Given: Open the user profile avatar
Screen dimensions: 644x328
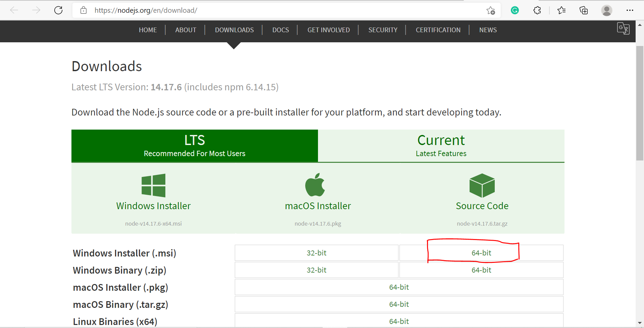Looking at the screenshot, I should (x=606, y=10).
